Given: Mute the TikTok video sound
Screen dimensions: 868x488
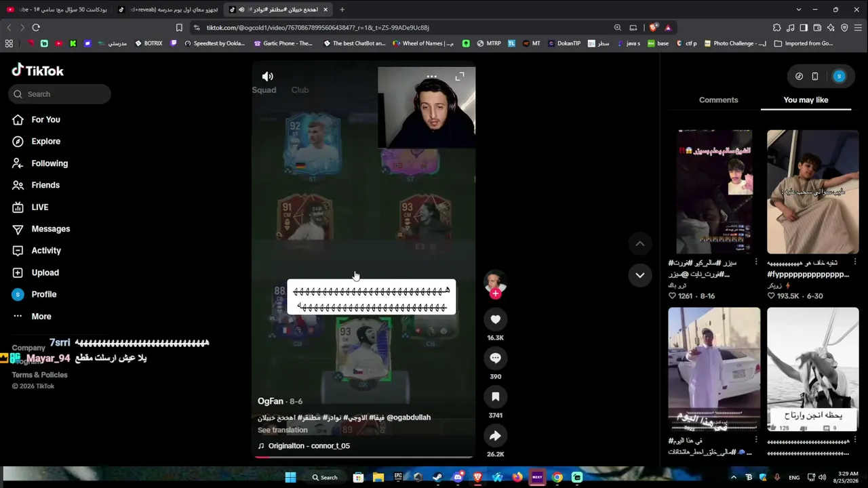Looking at the screenshot, I should (268, 77).
